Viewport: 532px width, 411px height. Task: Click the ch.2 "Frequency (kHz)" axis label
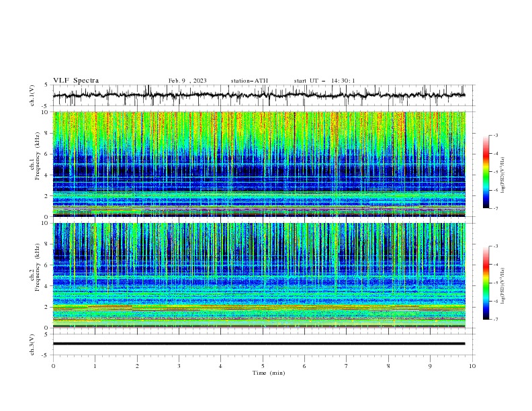point(38,267)
